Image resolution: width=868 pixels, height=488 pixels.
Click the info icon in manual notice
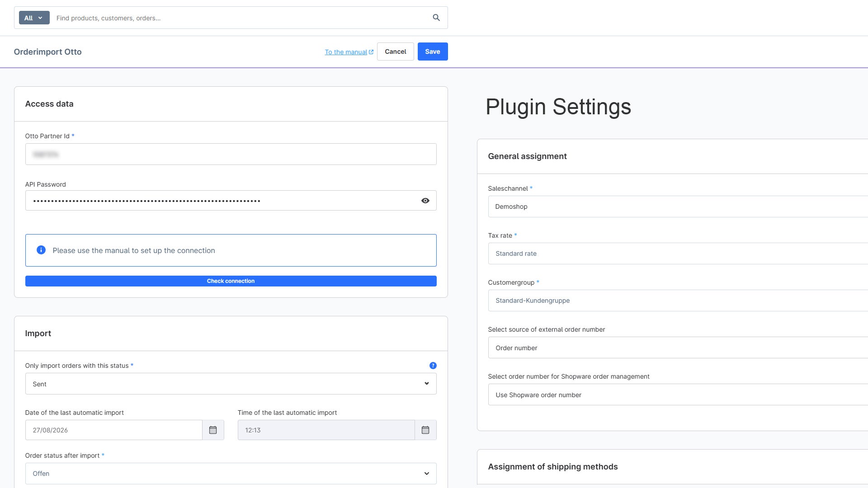[41, 250]
